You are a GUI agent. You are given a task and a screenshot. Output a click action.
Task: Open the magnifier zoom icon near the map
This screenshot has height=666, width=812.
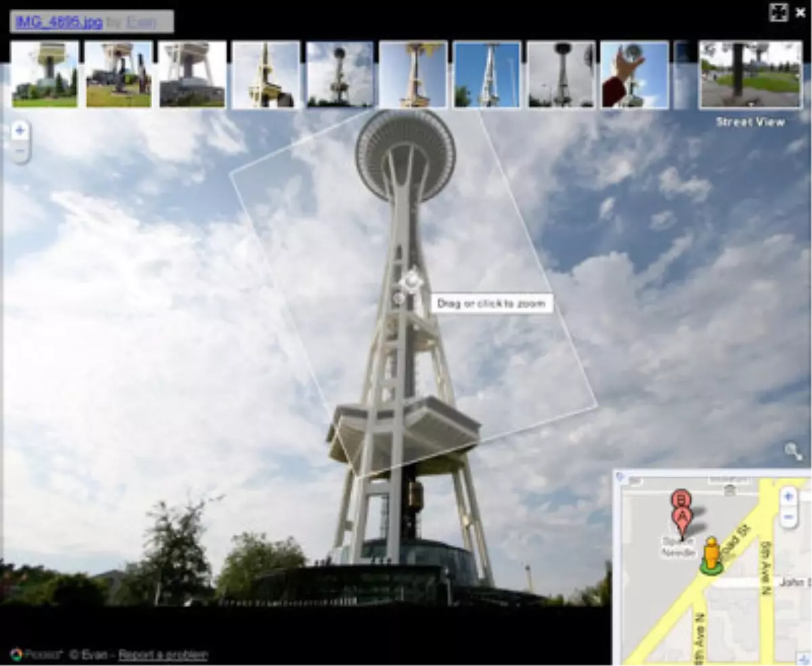(793, 448)
